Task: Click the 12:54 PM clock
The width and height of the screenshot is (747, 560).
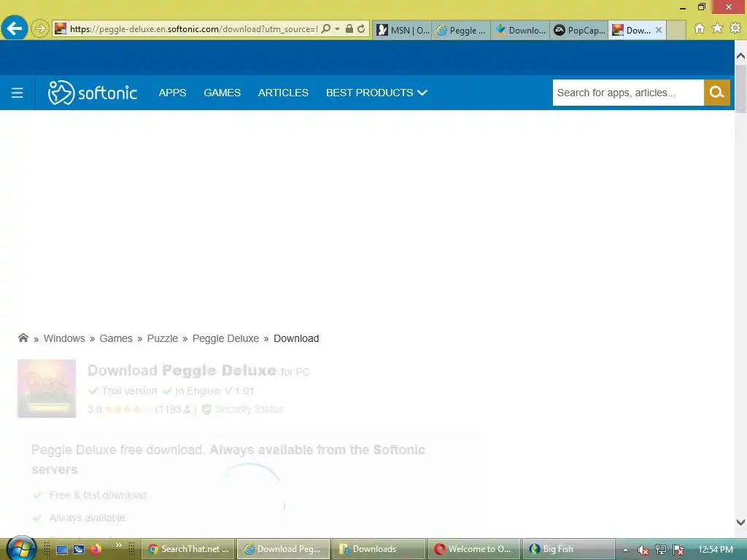Action: 716,550
